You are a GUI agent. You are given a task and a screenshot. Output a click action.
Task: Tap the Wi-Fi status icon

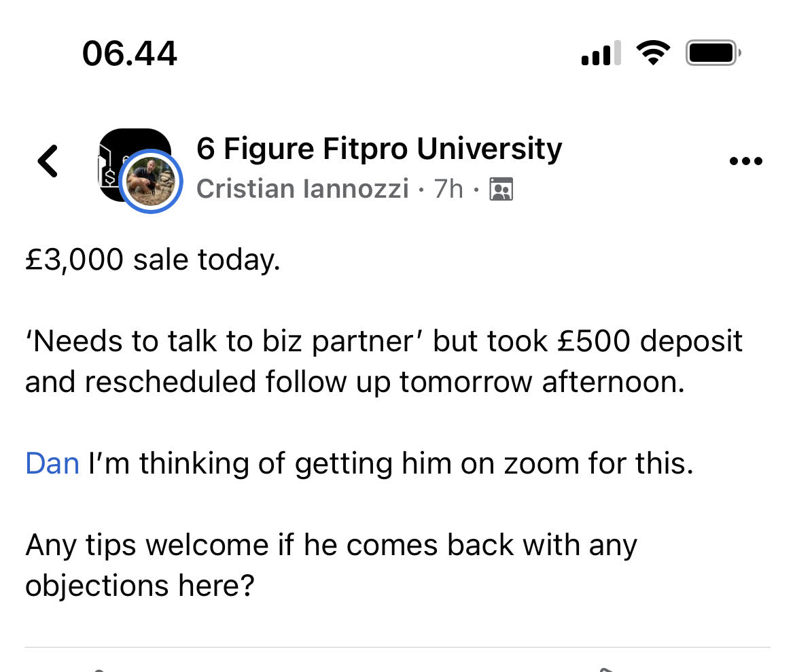pos(653,53)
